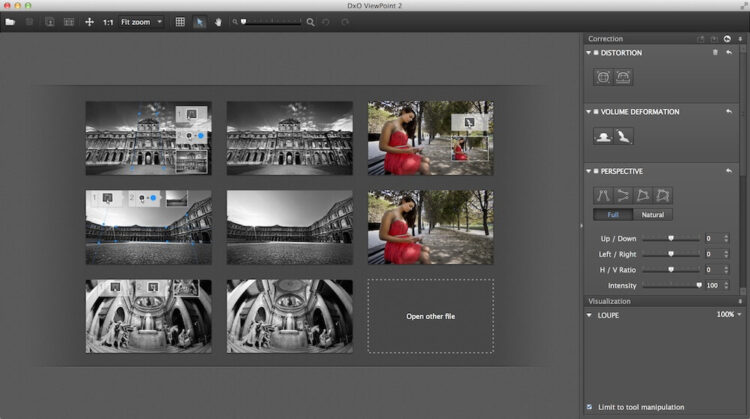Viewport: 750px width, 419px height.
Task: Choose the horizontal volume deformation tool
Action: tap(603, 135)
